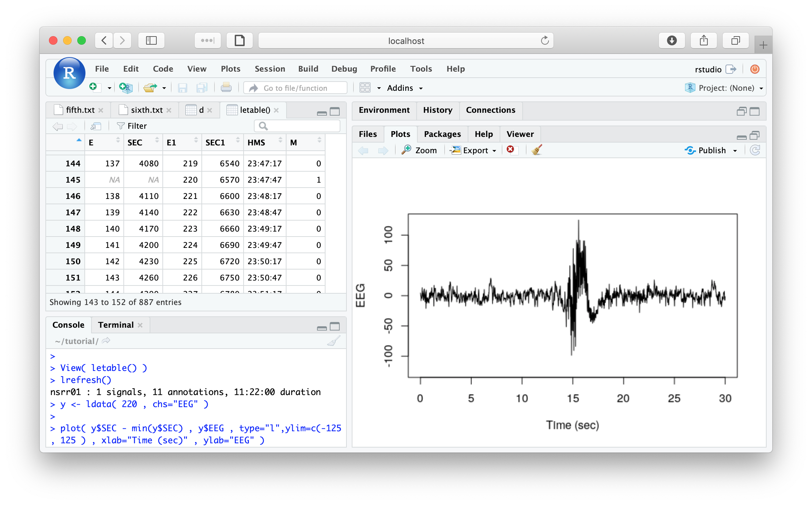The height and width of the screenshot is (505, 812).
Task: Open the Session menu
Action: 269,69
